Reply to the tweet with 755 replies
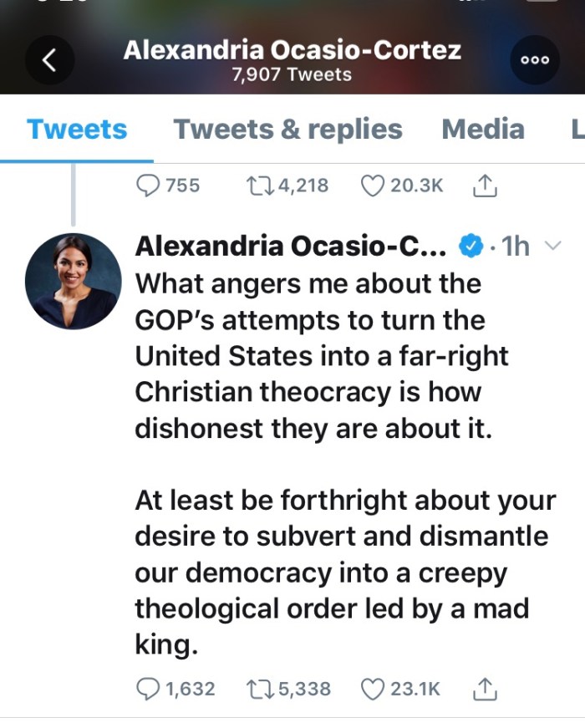Screen dimensions: 585x728 click(x=149, y=185)
